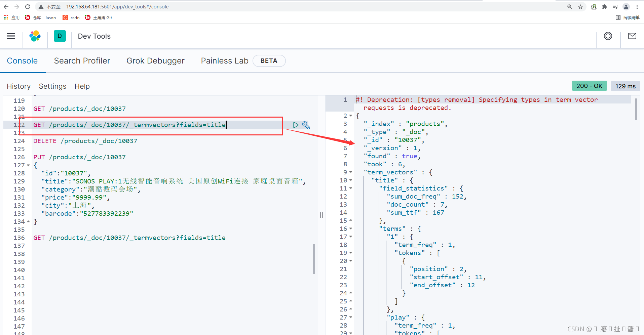Open the History menu item

18,86
